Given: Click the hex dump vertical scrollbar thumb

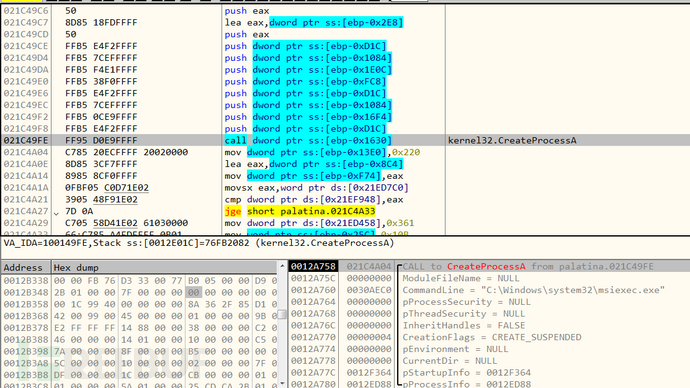Looking at the screenshot, I should click(x=282, y=314).
